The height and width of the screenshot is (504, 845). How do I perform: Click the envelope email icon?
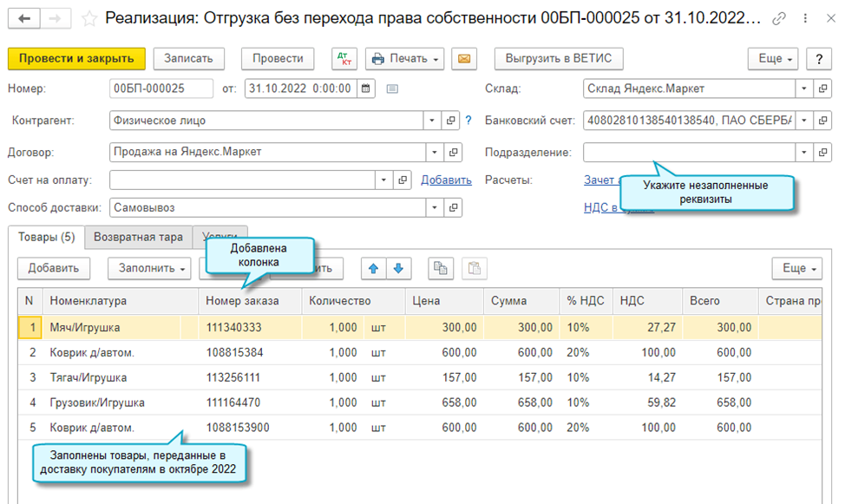point(464,59)
